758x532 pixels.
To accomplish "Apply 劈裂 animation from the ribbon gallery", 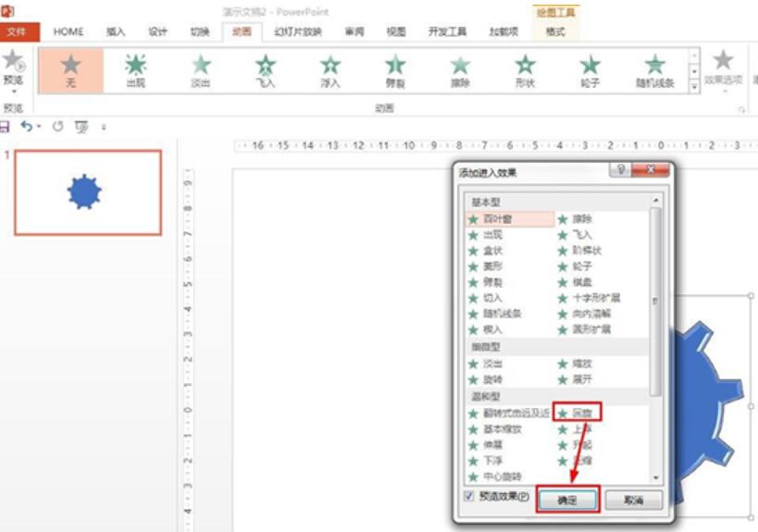I will [x=395, y=70].
